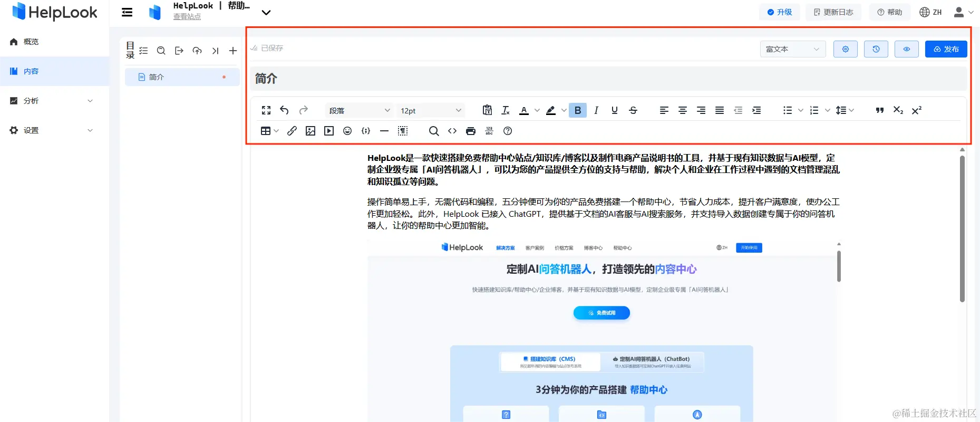Switch language with the ZH selector
Screen dimensions: 980x422
click(930, 12)
